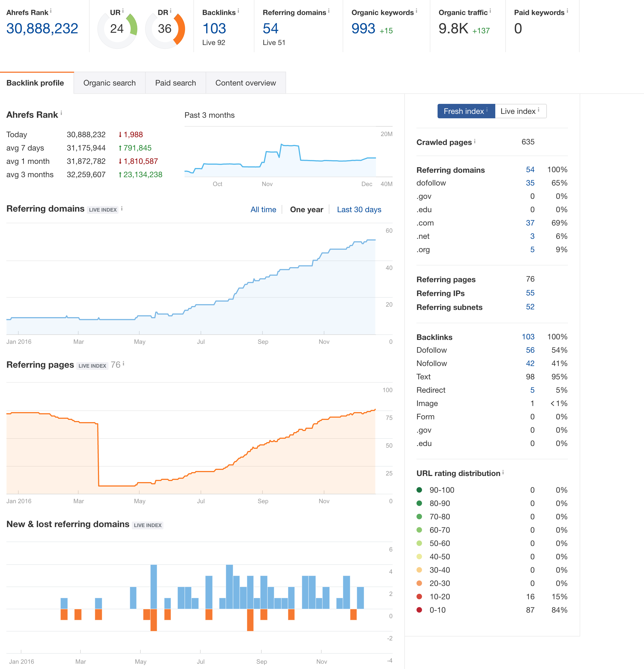This screenshot has width=644, height=669.
Task: Show All time referring domains chart
Action: (263, 210)
